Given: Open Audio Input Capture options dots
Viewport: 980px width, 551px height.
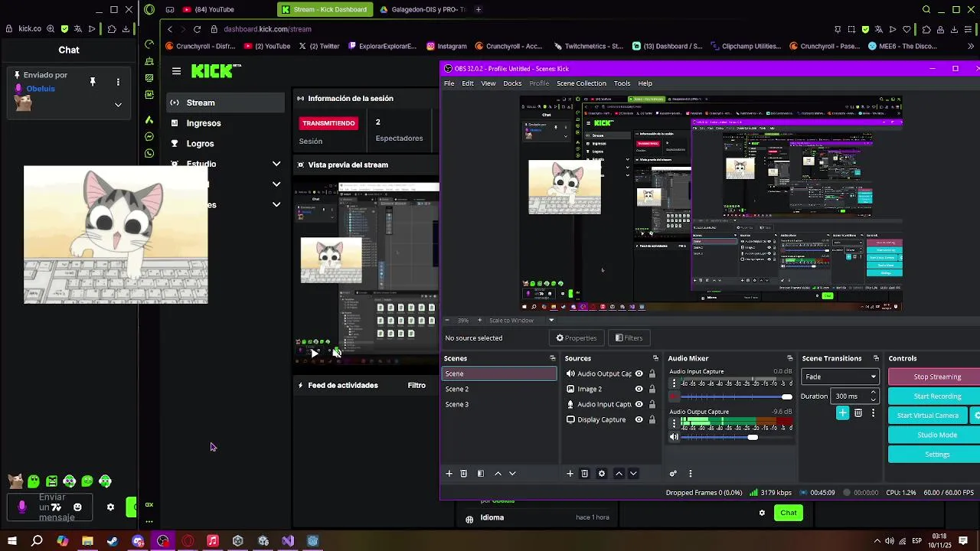Looking at the screenshot, I should click(x=674, y=383).
